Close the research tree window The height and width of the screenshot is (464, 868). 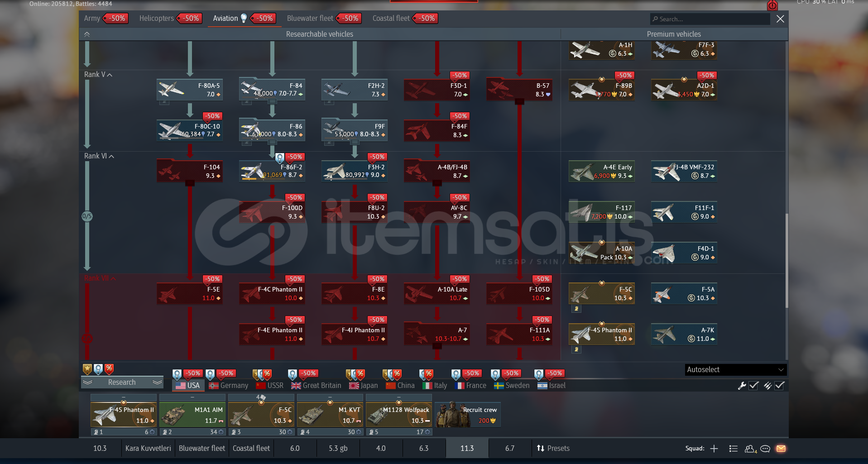pos(780,19)
